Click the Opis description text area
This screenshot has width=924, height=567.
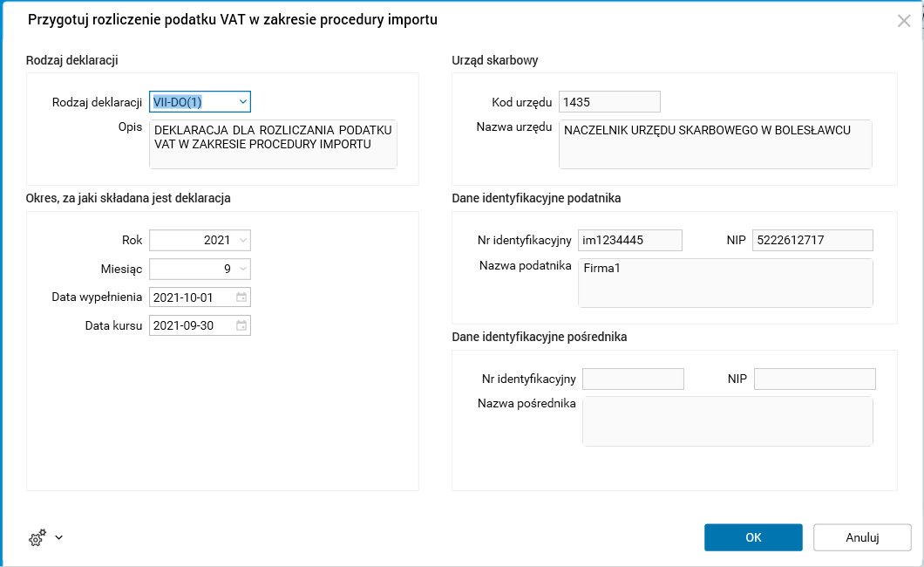tap(273, 145)
